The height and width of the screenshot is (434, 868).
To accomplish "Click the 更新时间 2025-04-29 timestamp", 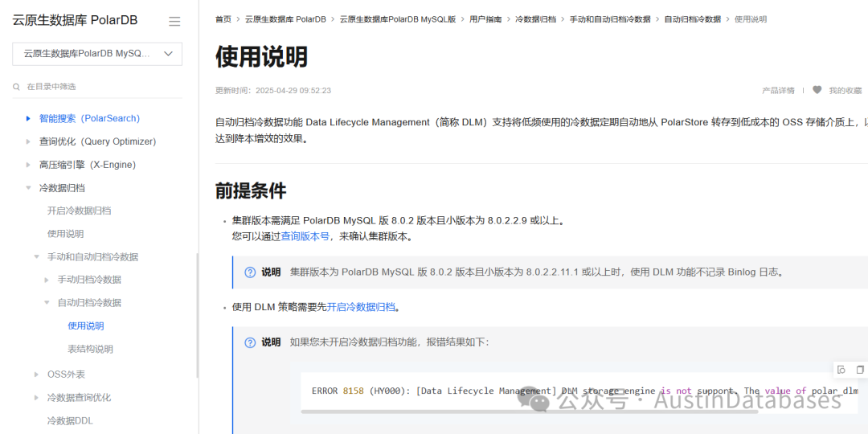I will tap(273, 90).
